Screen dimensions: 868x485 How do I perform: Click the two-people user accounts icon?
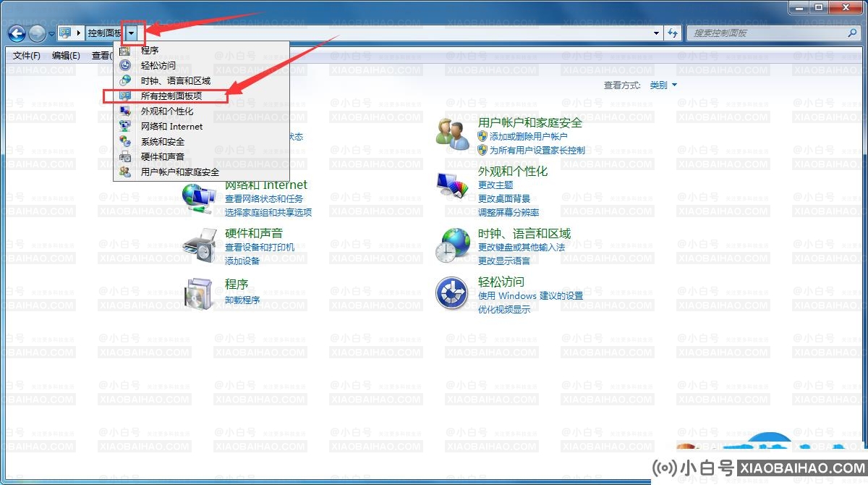[x=453, y=133]
